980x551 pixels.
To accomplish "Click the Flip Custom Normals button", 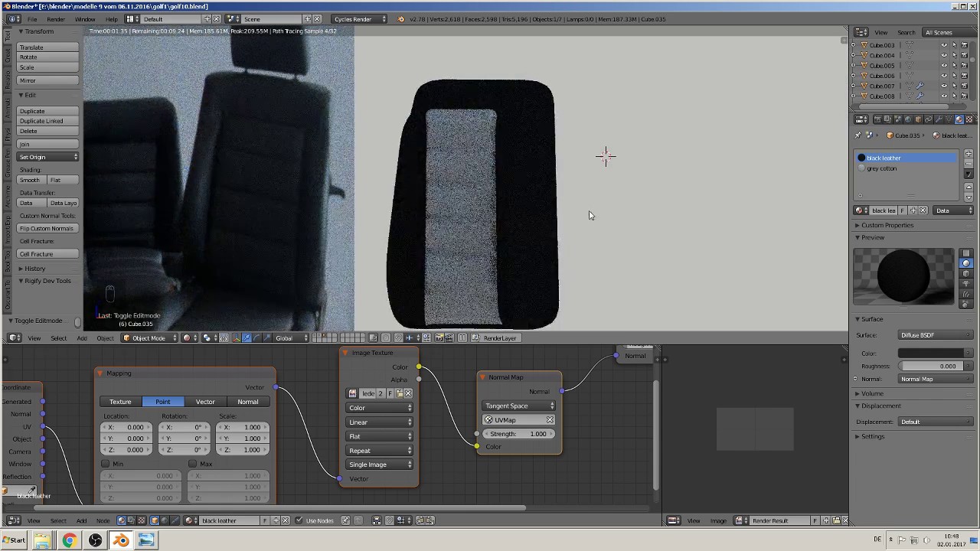I will coord(48,228).
